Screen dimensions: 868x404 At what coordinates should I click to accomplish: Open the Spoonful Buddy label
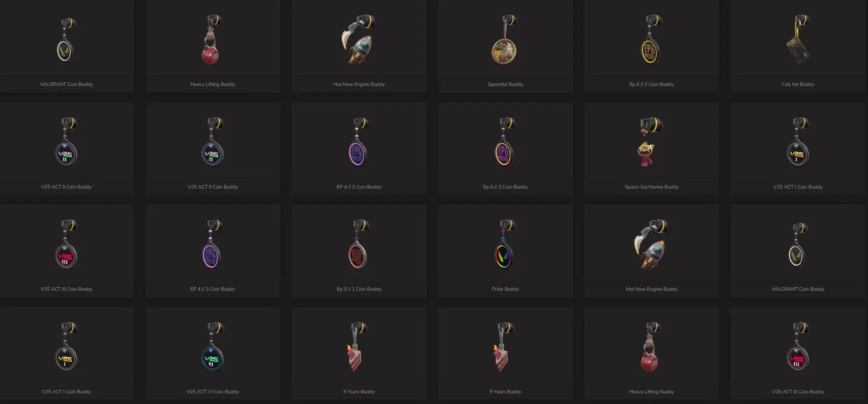pos(505,84)
